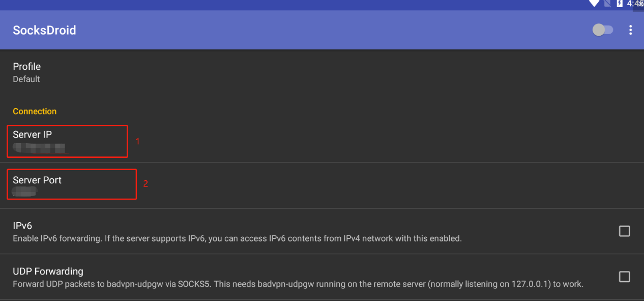The image size is (644, 301).
Task: Click the Connection section header
Action: tap(35, 111)
